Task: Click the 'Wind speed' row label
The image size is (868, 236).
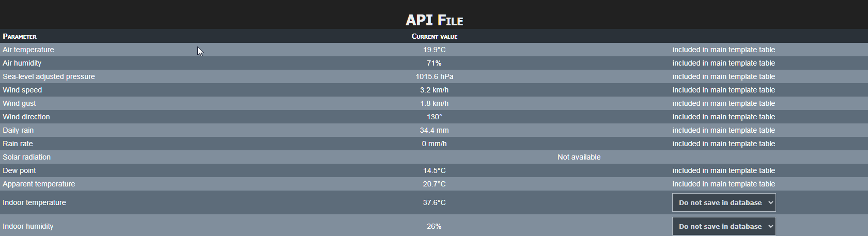Action: coord(22,90)
